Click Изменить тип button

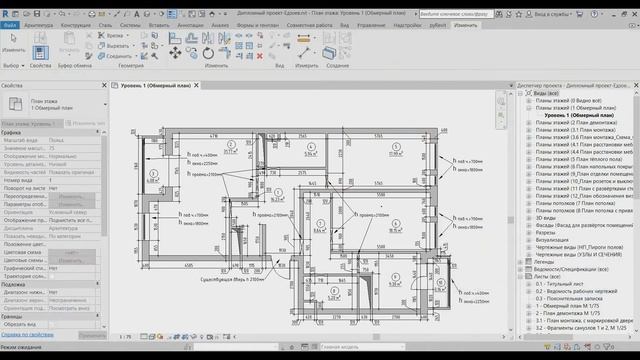tap(85, 123)
